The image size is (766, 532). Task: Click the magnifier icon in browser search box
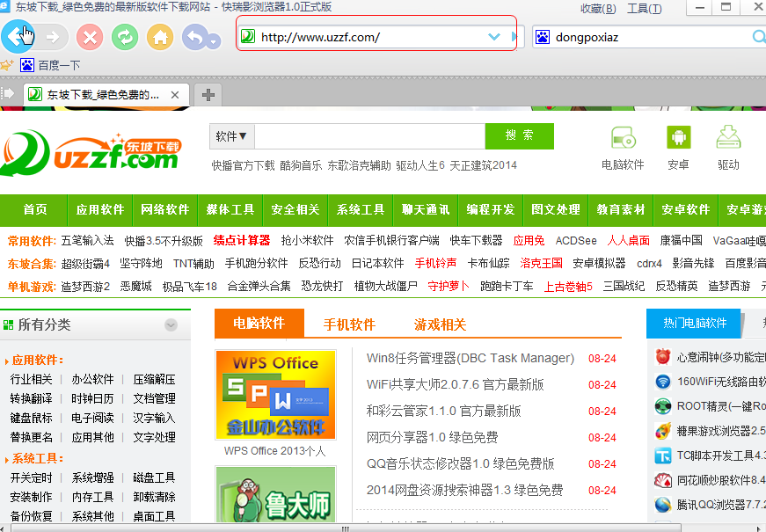click(759, 37)
